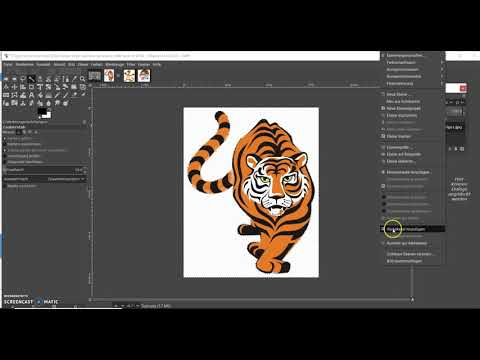Open the Hilfe menu
The image size is (480, 360).
(x=157, y=64)
